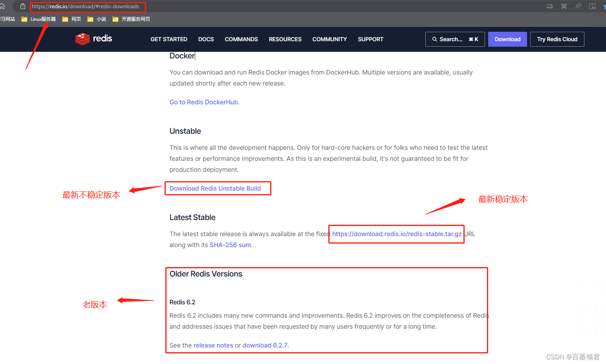
Task: Open the SUPPORT menu
Action: click(370, 39)
